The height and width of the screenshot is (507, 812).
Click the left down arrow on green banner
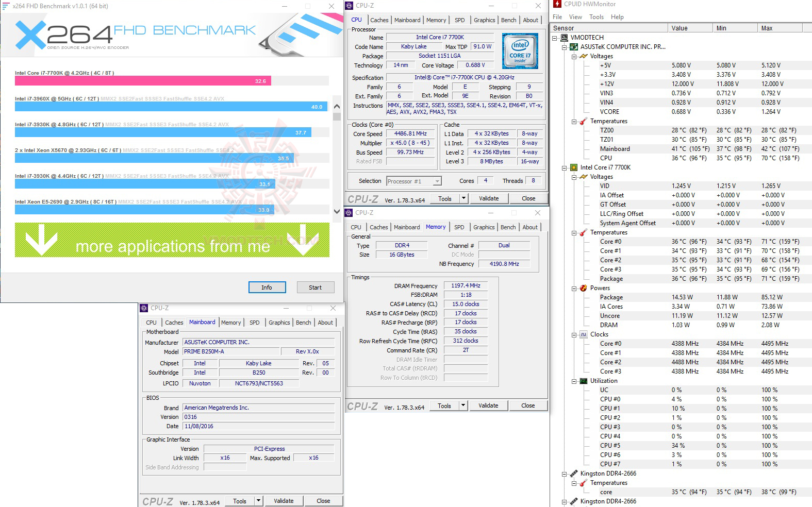pyautogui.click(x=41, y=241)
